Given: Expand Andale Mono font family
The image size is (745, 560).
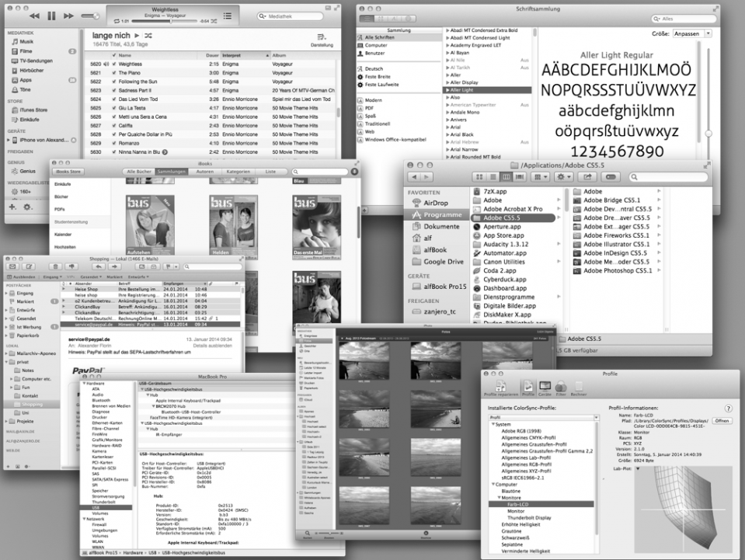Looking at the screenshot, I should [447, 112].
